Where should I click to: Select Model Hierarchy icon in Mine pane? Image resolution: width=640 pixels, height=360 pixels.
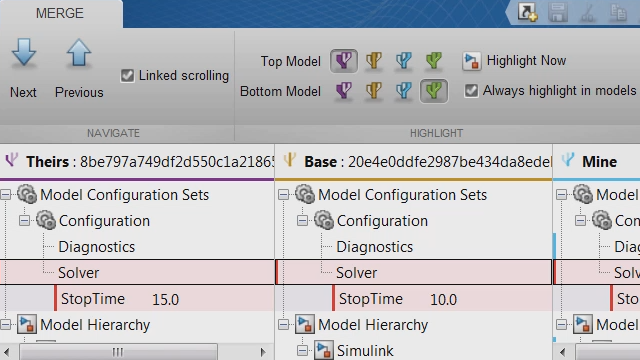click(x=583, y=324)
